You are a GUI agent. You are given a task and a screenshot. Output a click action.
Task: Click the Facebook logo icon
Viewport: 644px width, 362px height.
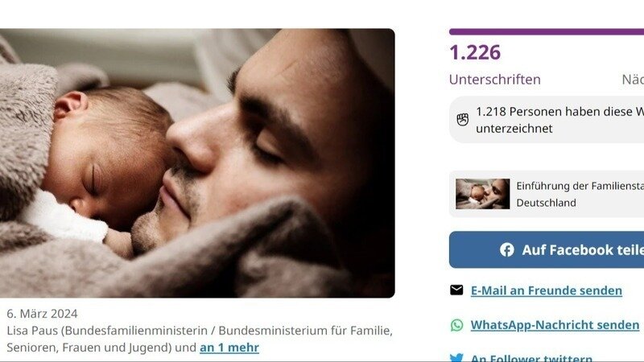pos(507,250)
